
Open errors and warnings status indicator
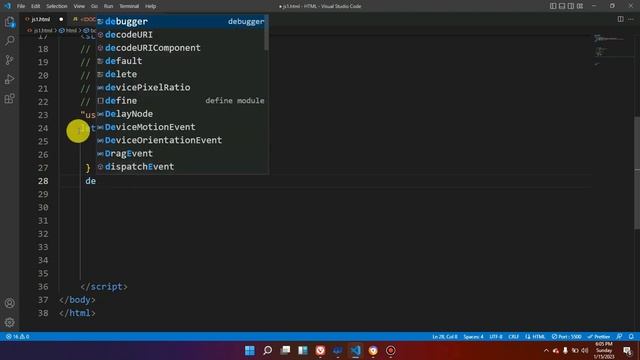click(17, 337)
